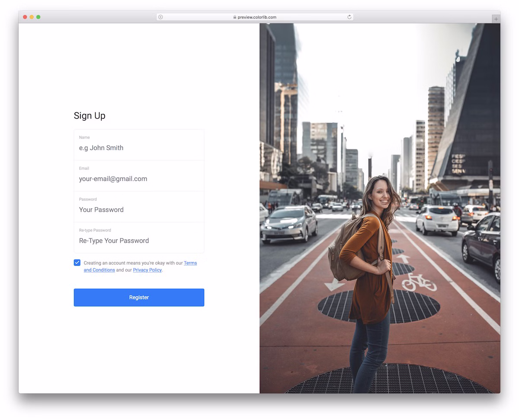Image resolution: width=519 pixels, height=420 pixels.
Task: Focus the Name field with John Smith placeholder
Action: pos(138,148)
